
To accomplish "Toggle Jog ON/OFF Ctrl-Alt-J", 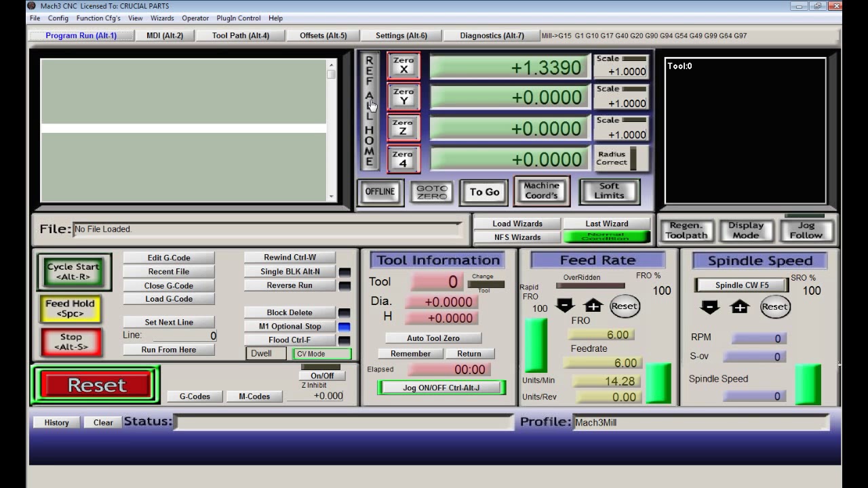I will point(441,388).
